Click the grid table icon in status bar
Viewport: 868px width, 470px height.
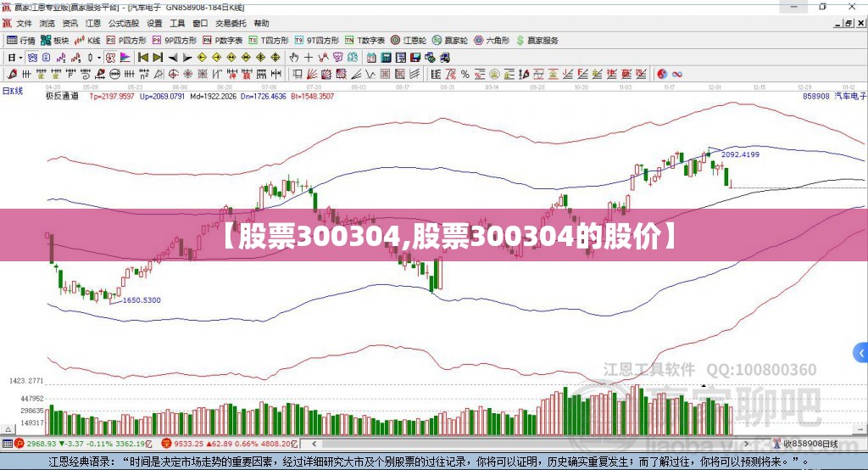click(x=7, y=444)
